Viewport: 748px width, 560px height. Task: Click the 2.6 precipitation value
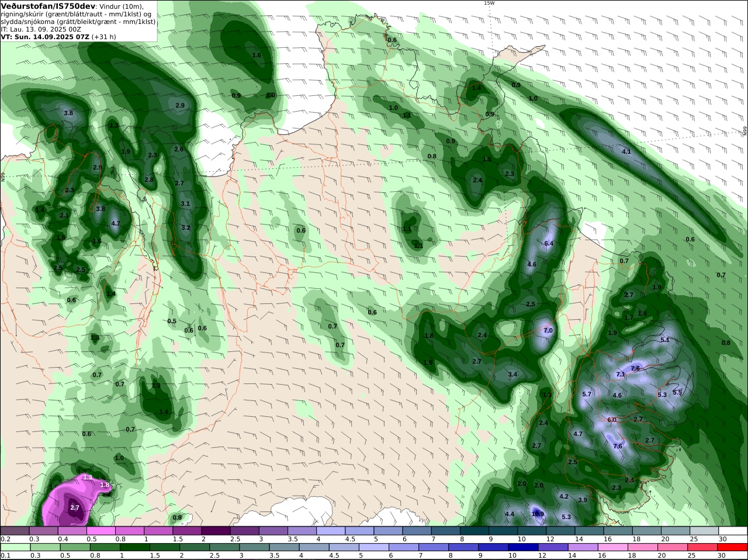(x=179, y=149)
